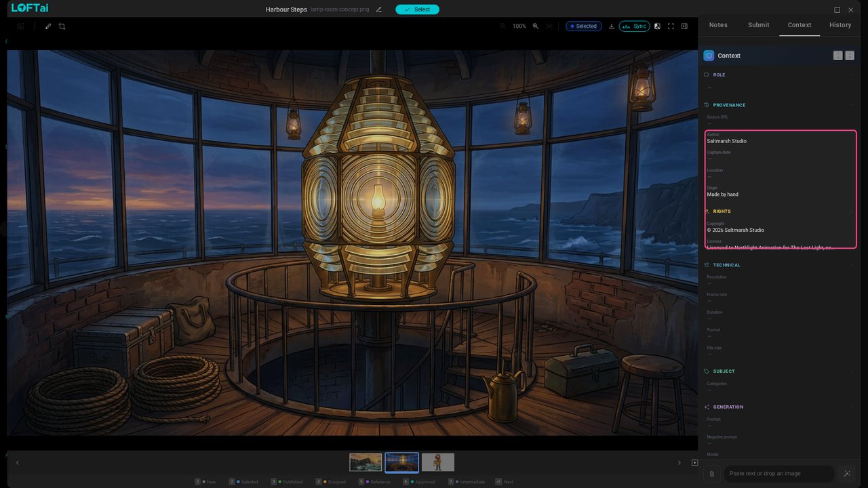
Task: Switch to the Notes tab
Action: pos(718,25)
